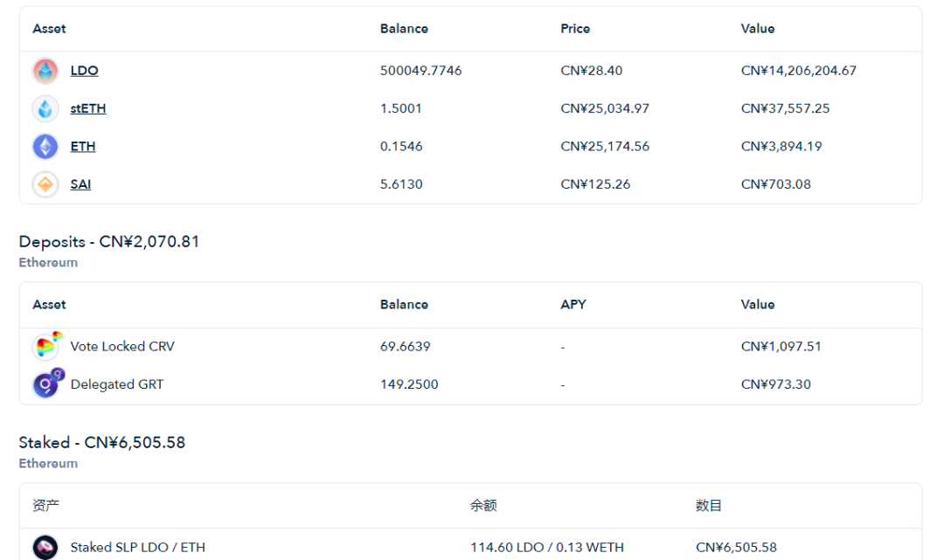Click the Deposits section heading
This screenshot has height=560, width=944.
pyautogui.click(x=109, y=242)
